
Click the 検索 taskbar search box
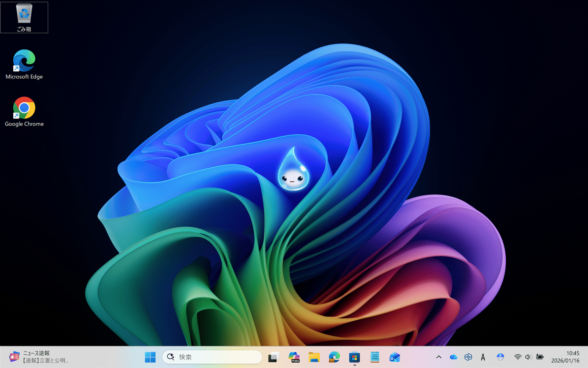coord(212,357)
